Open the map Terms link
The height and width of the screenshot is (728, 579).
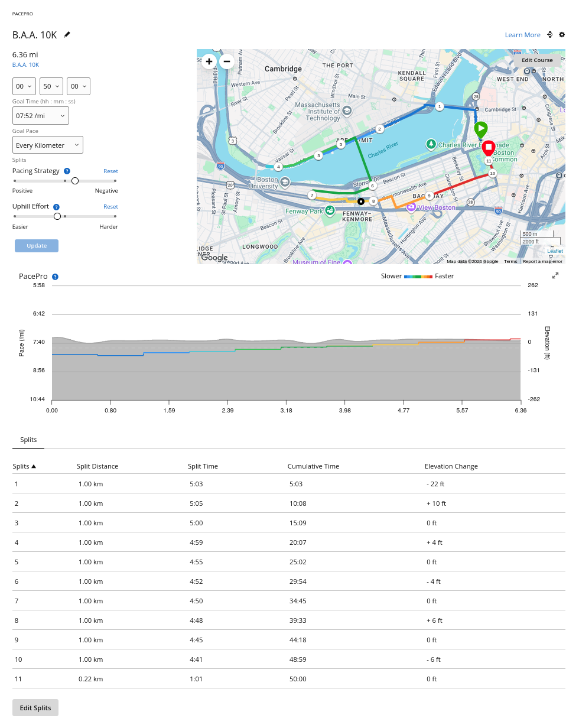pyautogui.click(x=510, y=261)
